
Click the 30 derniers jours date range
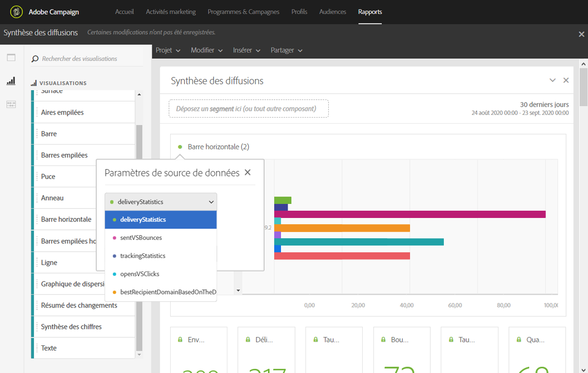pos(544,105)
